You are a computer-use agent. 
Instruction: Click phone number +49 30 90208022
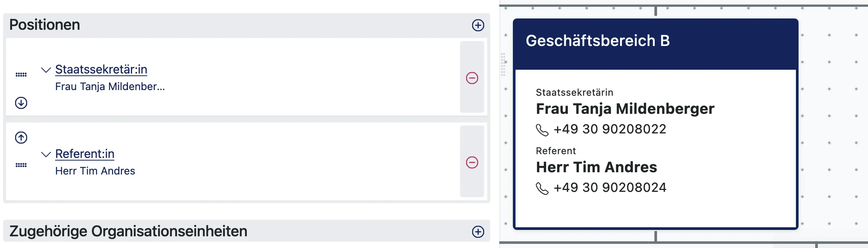[x=609, y=129]
